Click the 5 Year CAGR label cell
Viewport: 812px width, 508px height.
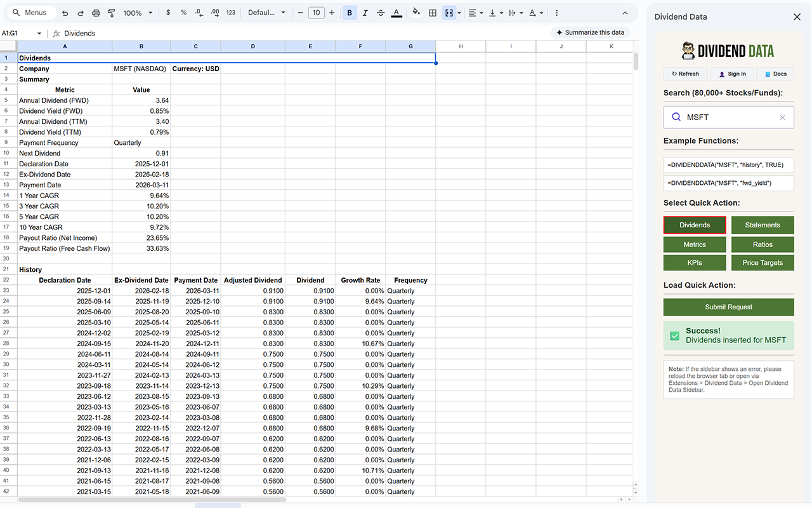tap(65, 217)
